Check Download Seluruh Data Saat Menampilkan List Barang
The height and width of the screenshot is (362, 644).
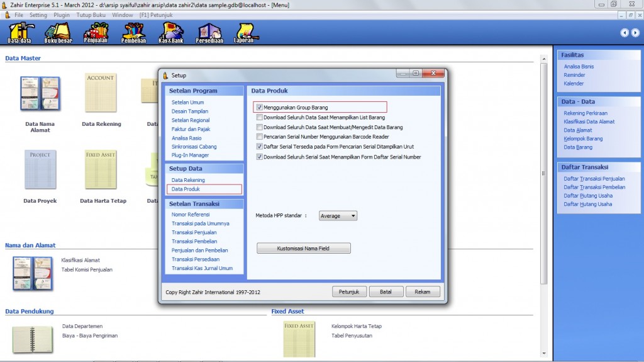260,117
